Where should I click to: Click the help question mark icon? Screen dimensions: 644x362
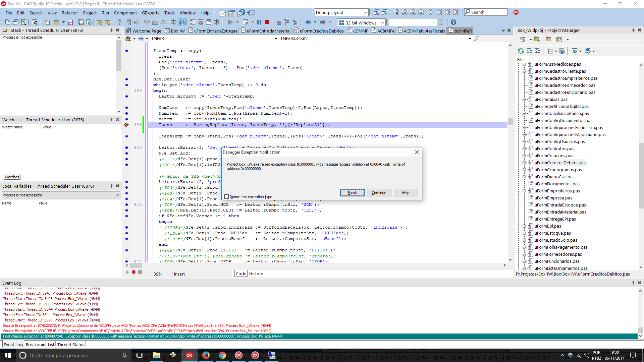[x=453, y=22]
